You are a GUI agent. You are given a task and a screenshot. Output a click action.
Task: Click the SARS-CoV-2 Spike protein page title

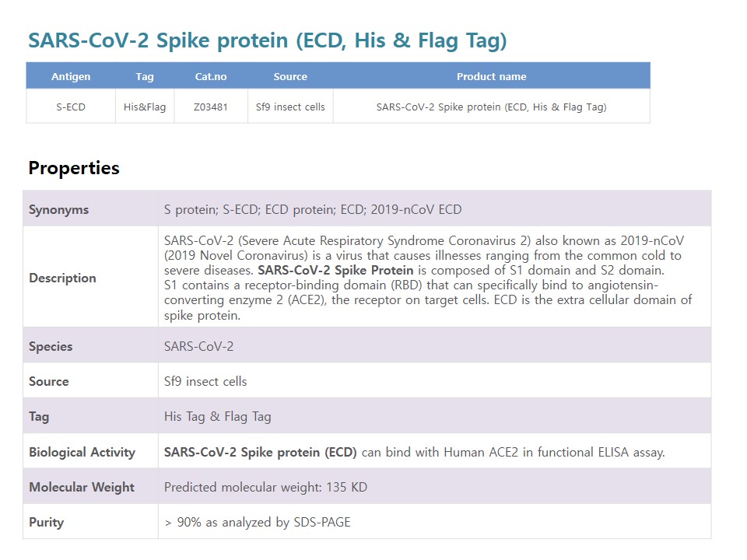[x=267, y=40]
